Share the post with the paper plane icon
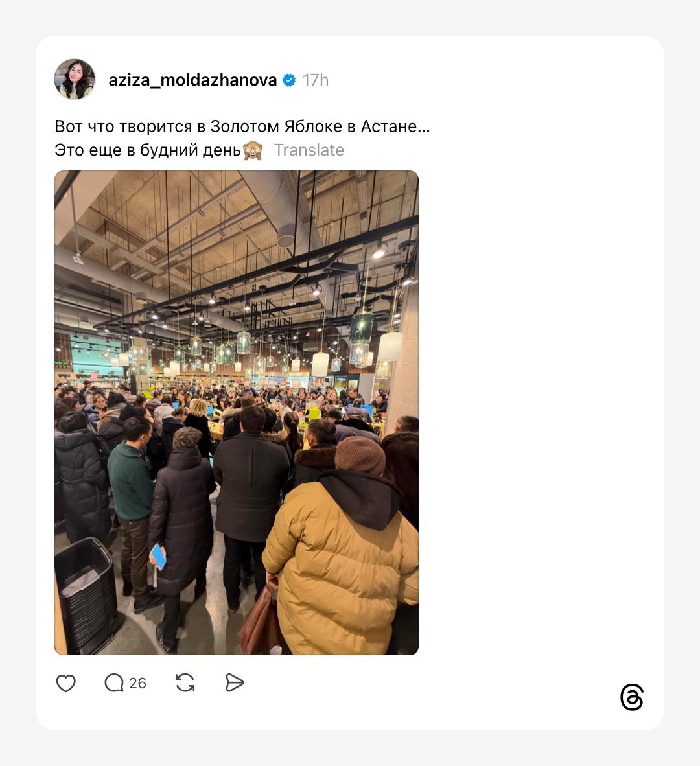This screenshot has width=700, height=766. (x=235, y=683)
